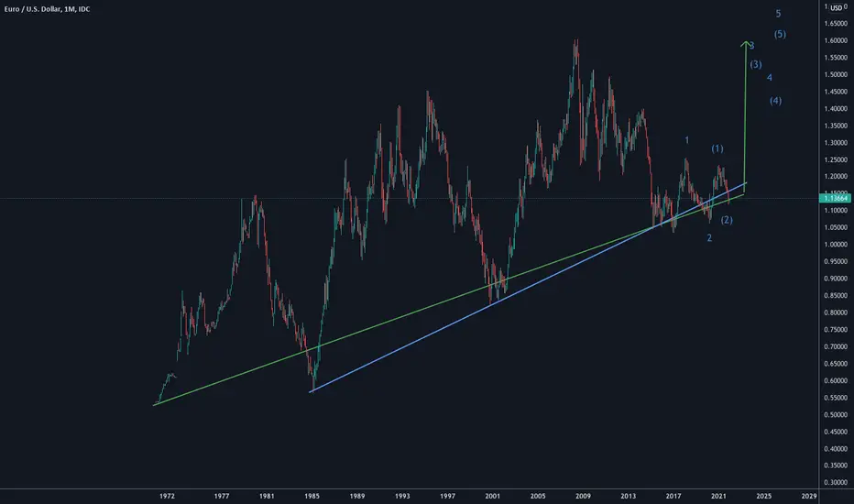
Task: Click the wave label (1) near 2021
Action: (717, 148)
